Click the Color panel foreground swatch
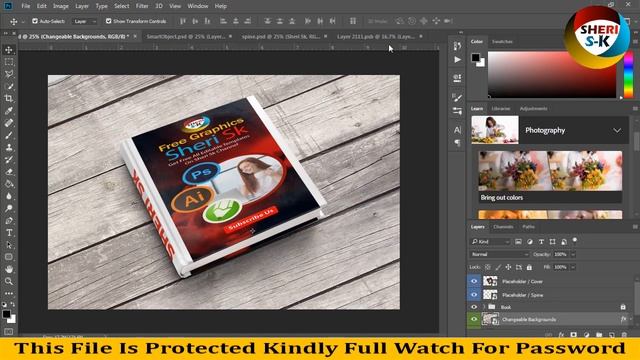The height and width of the screenshot is (360, 640). [476, 58]
